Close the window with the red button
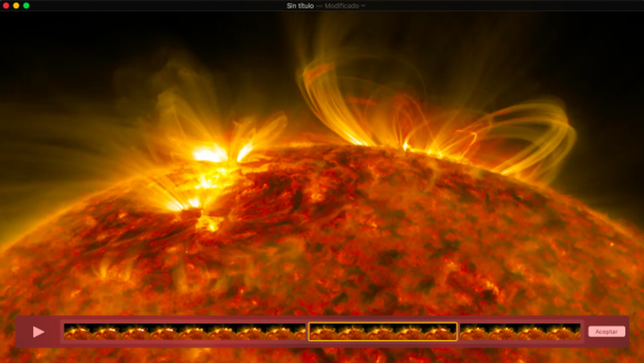Screen dimensions: 644x363 pyautogui.click(x=6, y=6)
